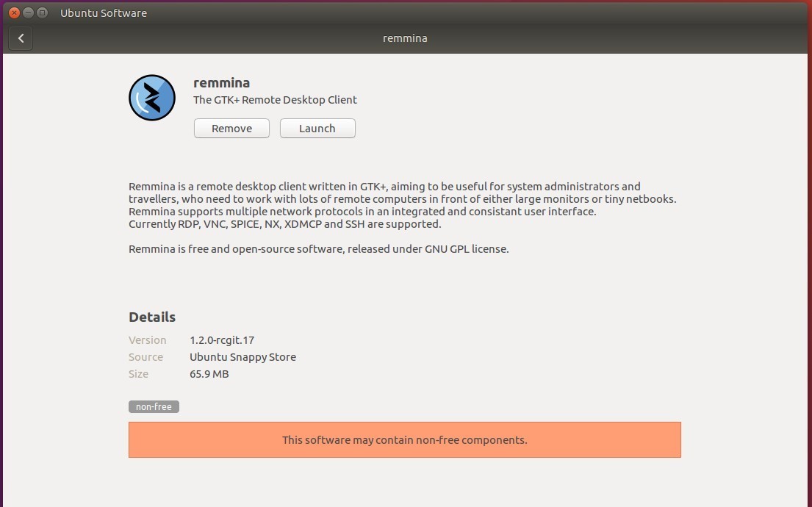Click the bold remmina app name heading
This screenshot has height=507, width=812.
tap(221, 83)
